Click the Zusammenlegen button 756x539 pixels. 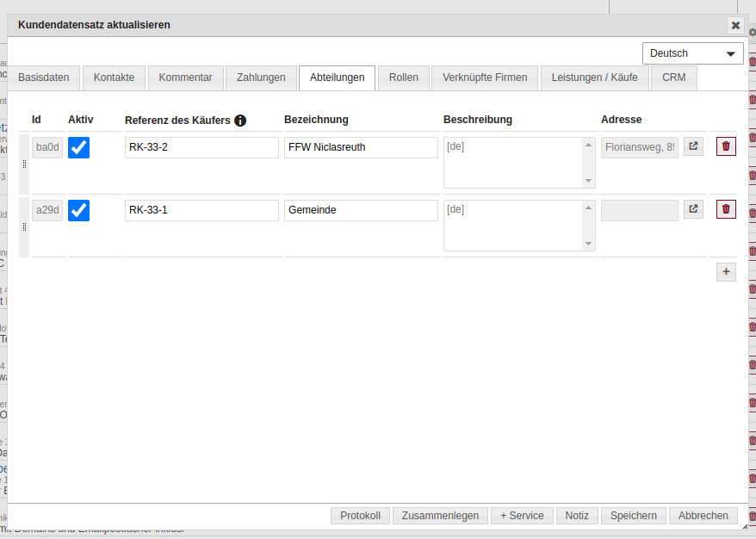440,516
